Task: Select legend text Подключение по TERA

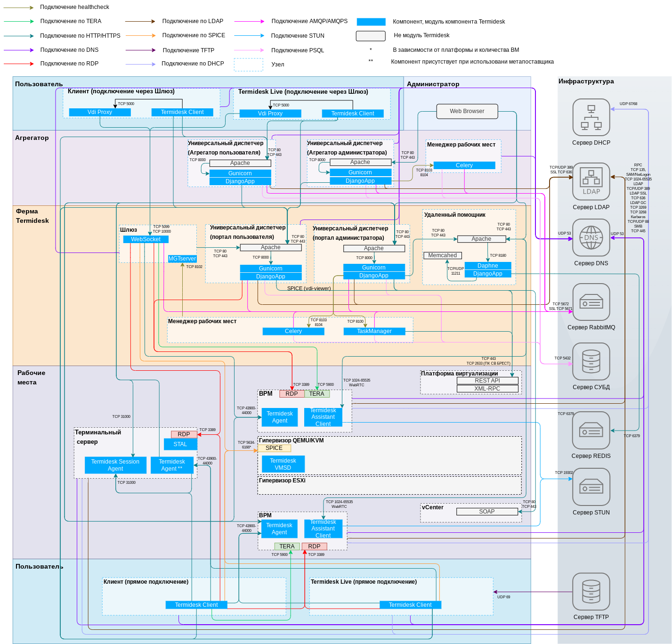Action: click(71, 21)
